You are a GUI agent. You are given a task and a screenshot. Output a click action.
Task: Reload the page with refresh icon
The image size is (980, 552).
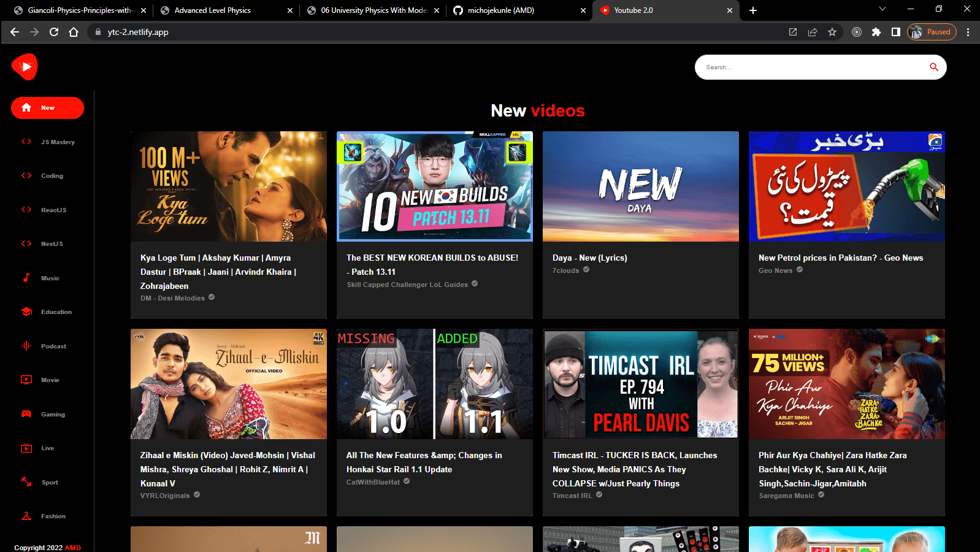(54, 32)
